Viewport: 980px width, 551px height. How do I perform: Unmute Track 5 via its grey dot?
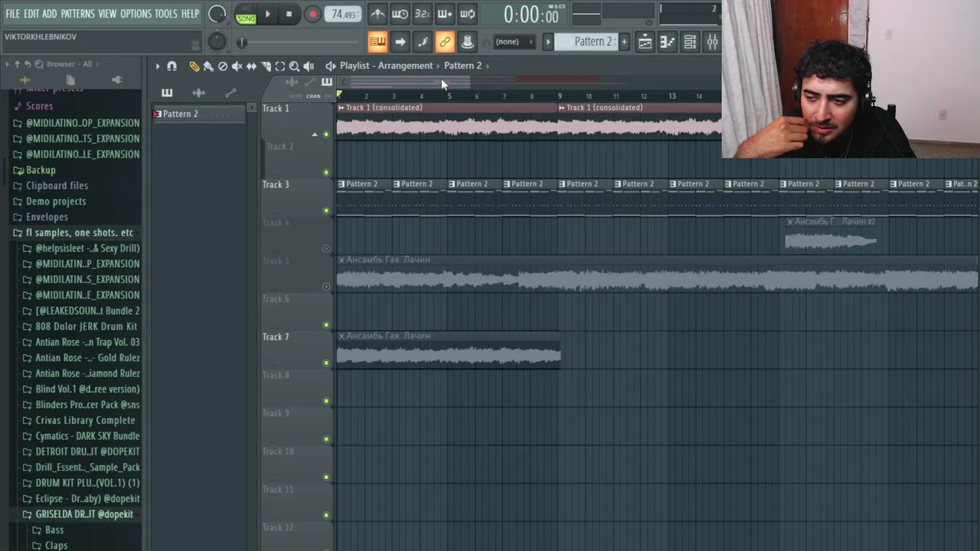(326, 287)
